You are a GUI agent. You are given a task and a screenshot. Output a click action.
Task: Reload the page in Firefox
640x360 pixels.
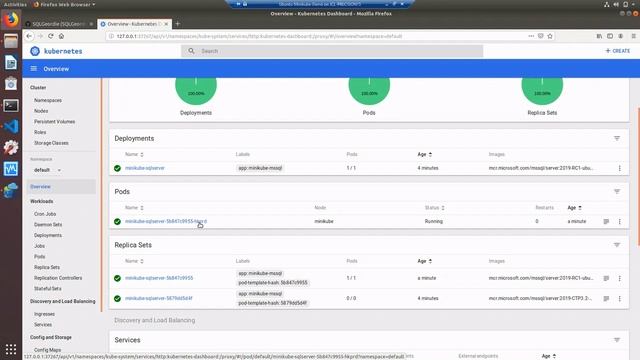click(51, 36)
